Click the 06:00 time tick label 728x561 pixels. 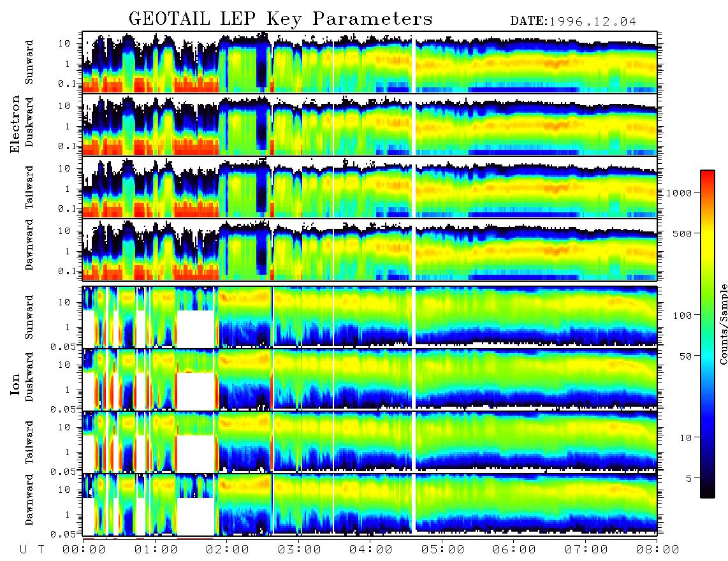click(514, 550)
